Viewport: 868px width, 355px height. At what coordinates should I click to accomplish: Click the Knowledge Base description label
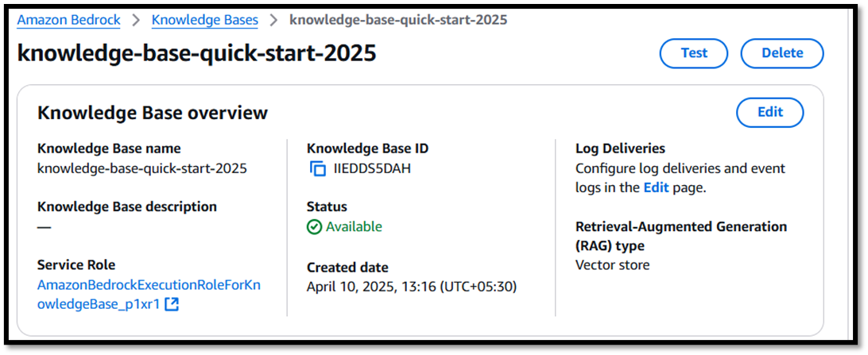127,206
